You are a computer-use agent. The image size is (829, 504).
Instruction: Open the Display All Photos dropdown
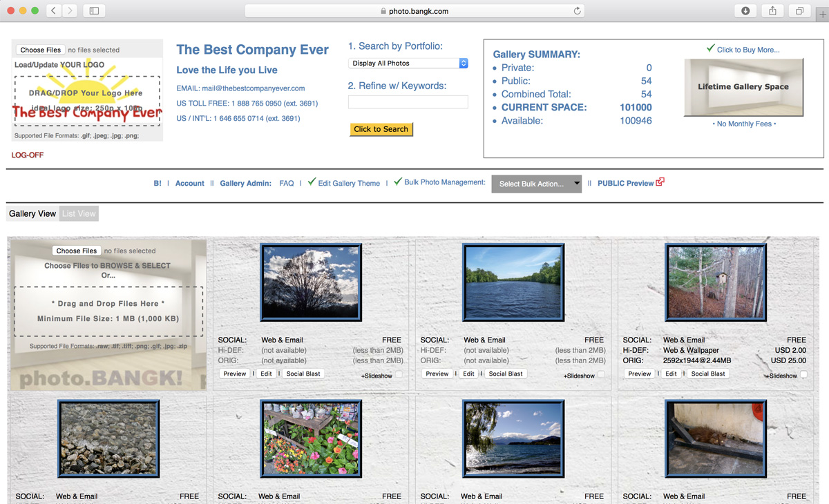408,63
